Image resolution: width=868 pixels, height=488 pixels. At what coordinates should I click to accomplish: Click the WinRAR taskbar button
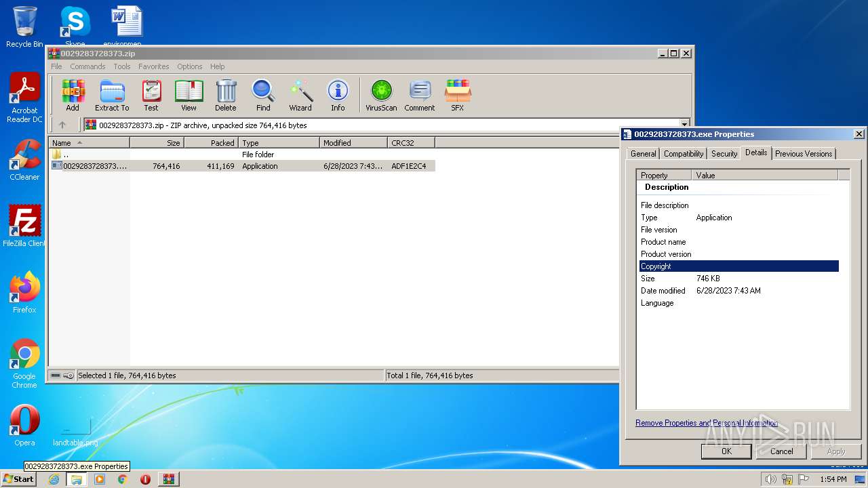click(168, 479)
